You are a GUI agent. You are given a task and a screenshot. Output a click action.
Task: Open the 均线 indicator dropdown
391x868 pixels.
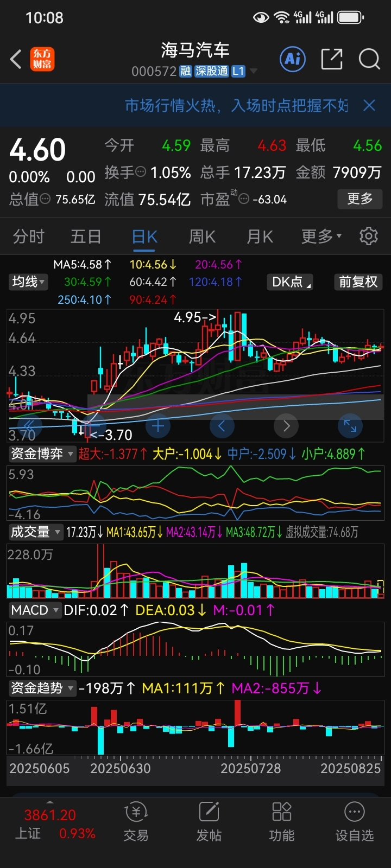click(28, 282)
